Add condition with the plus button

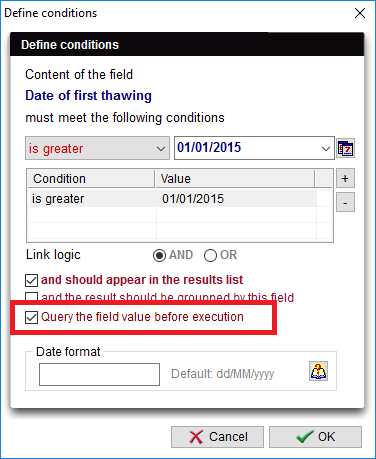point(345,179)
